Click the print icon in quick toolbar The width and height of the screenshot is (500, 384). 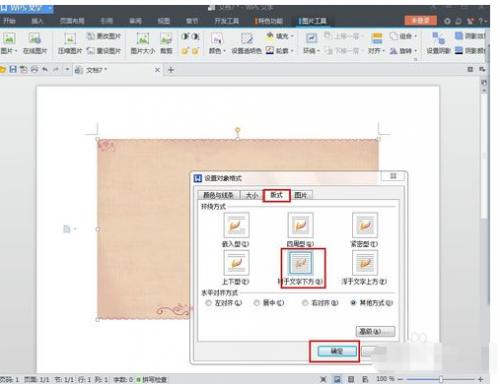point(34,70)
